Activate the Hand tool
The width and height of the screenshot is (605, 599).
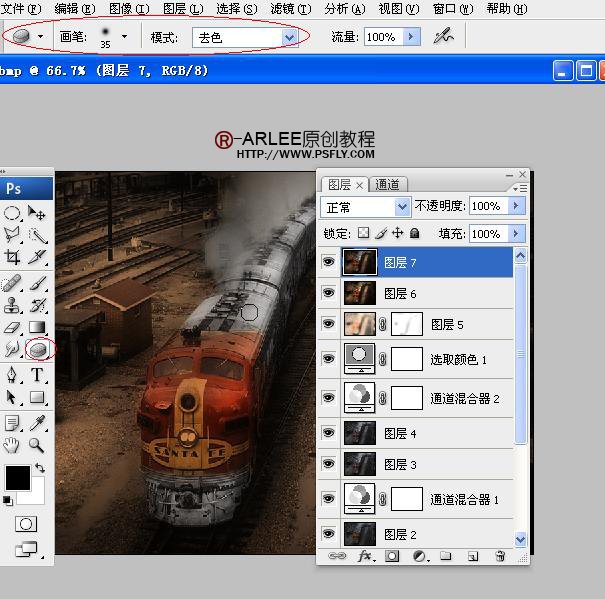pyautogui.click(x=12, y=445)
